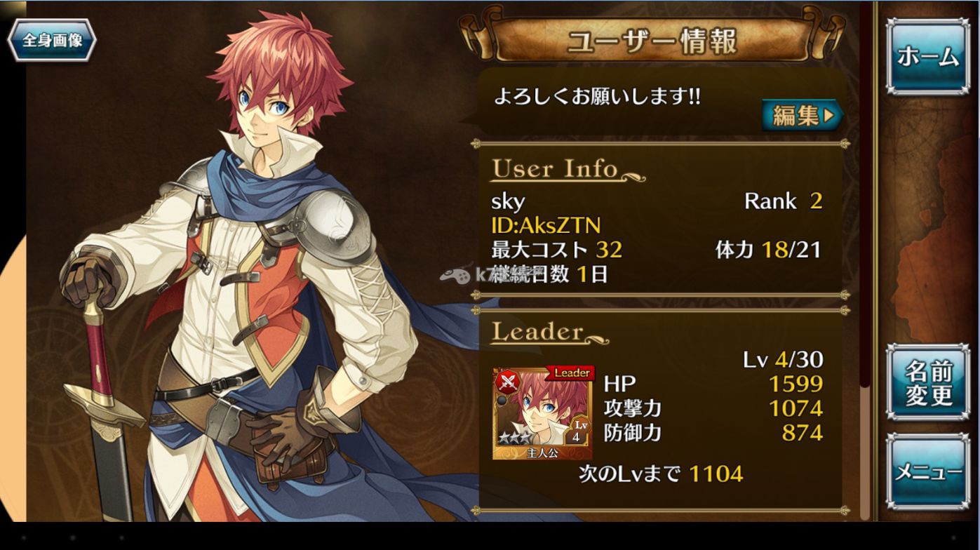Click the Lv 4 badge on portrait

[580, 431]
